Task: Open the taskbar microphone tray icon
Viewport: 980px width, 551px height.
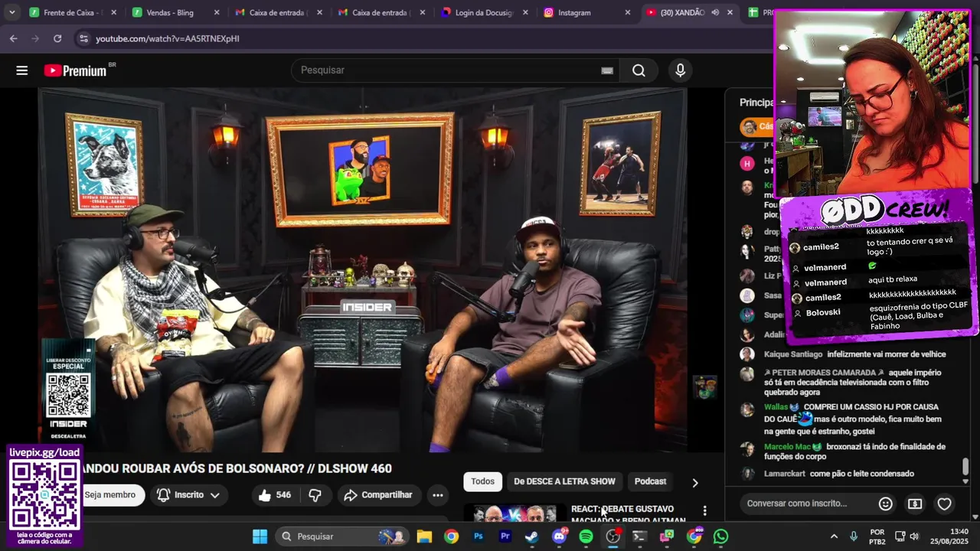Action: [x=854, y=536]
